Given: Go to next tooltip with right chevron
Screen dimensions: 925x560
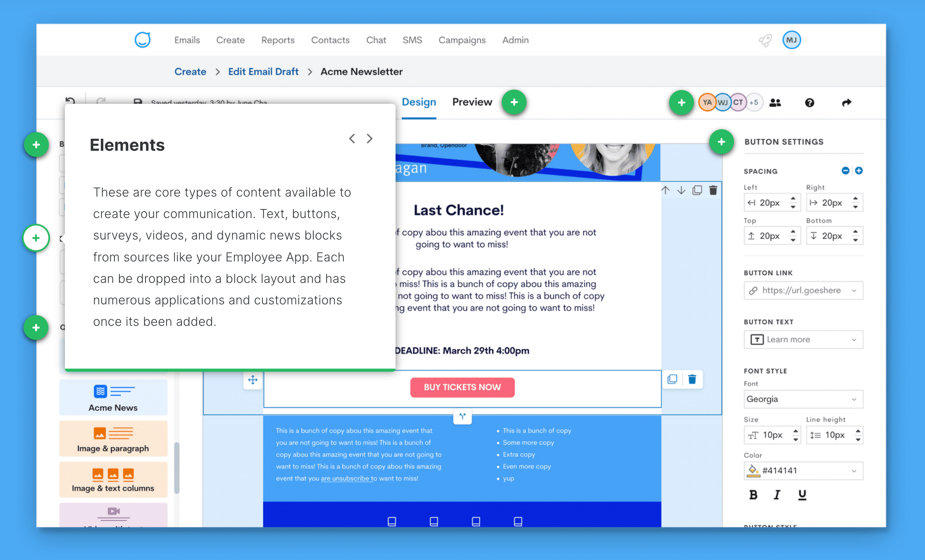Looking at the screenshot, I should (370, 139).
